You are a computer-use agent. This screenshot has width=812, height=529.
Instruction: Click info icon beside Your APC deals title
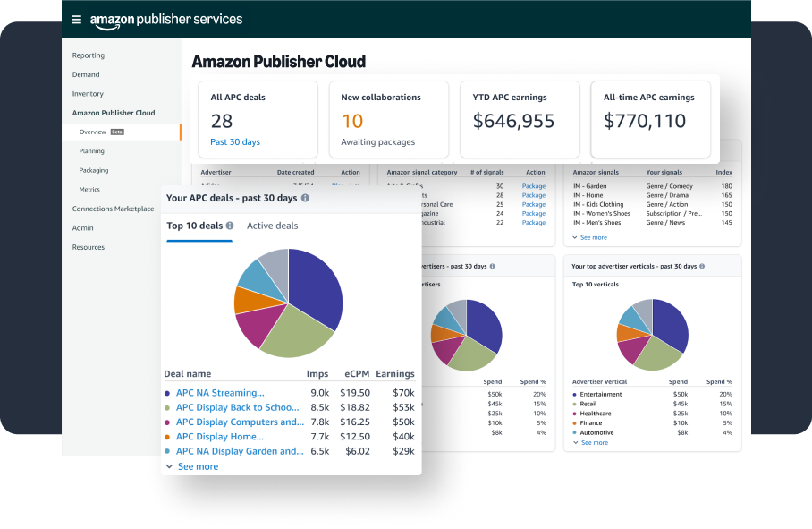coord(305,198)
